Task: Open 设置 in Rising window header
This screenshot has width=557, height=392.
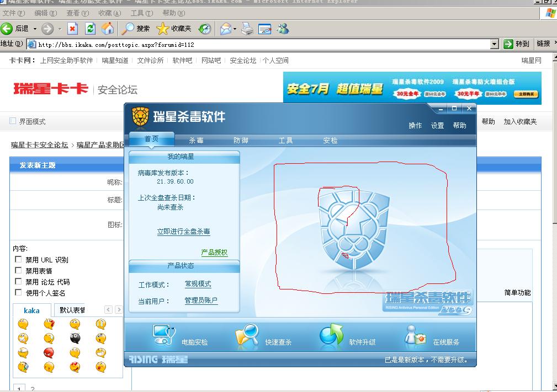Action: (x=437, y=126)
